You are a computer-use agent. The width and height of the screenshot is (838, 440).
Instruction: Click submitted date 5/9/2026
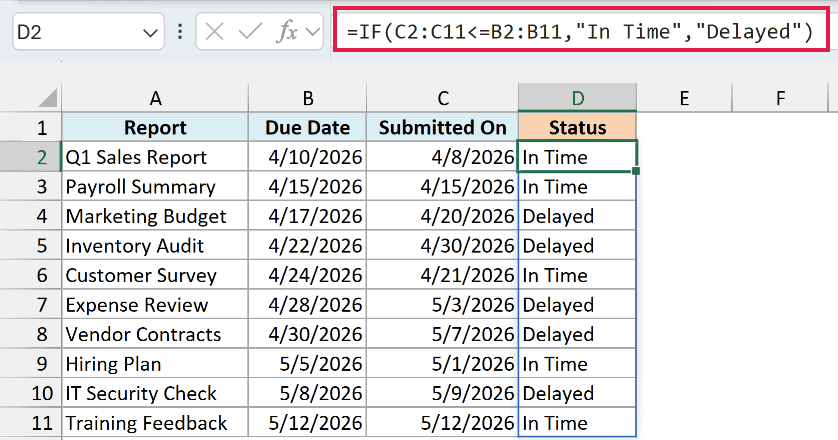coord(443,393)
